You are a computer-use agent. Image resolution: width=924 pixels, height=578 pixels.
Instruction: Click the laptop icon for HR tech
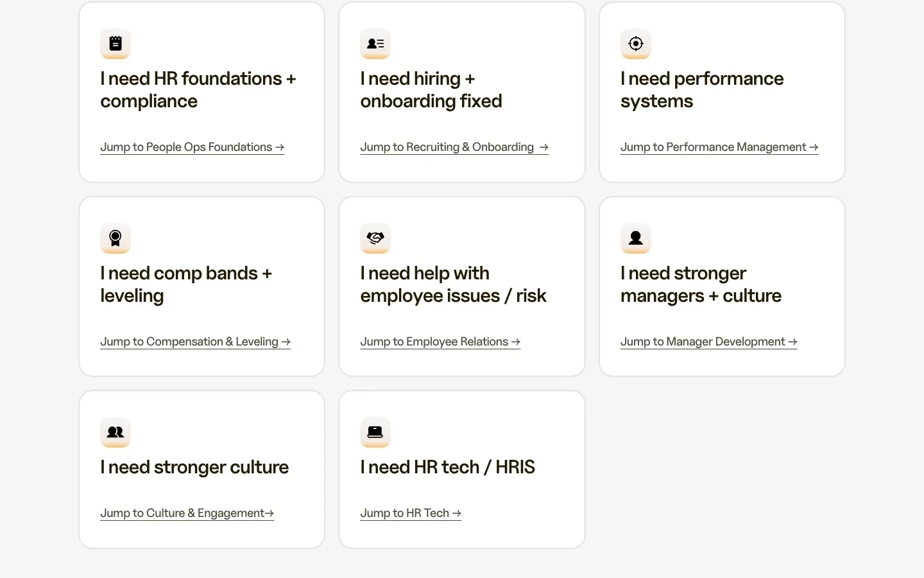(x=375, y=432)
